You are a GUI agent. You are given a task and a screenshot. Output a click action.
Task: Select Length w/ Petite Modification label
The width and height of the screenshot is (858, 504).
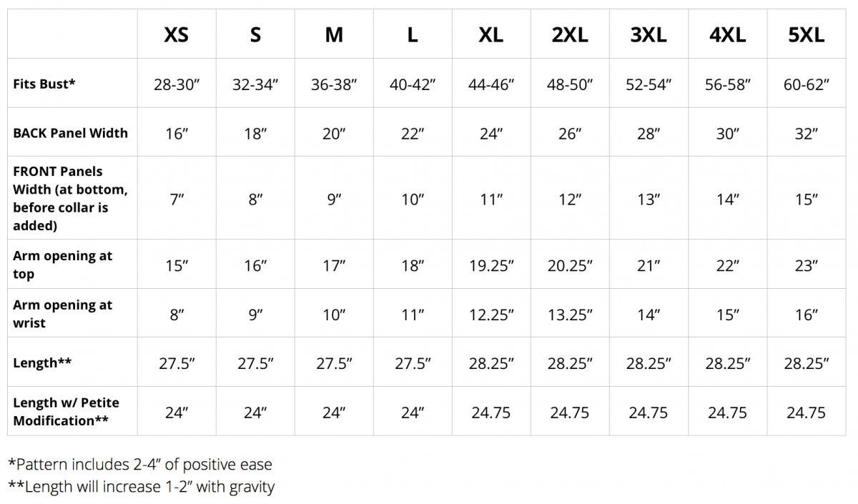(66, 412)
